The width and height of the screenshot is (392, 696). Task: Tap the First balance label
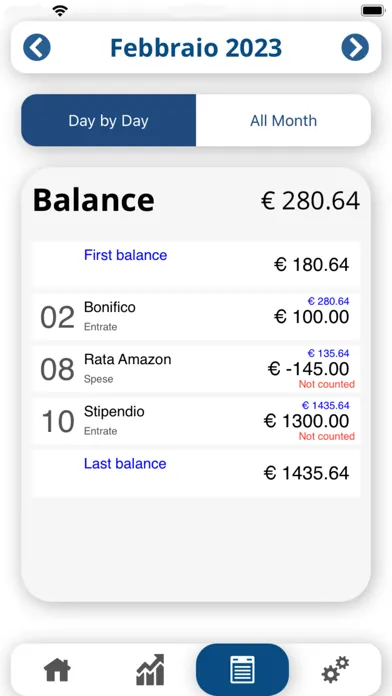coord(126,255)
